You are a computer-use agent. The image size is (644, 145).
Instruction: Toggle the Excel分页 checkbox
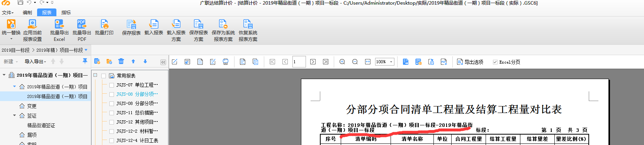[x=495, y=62]
